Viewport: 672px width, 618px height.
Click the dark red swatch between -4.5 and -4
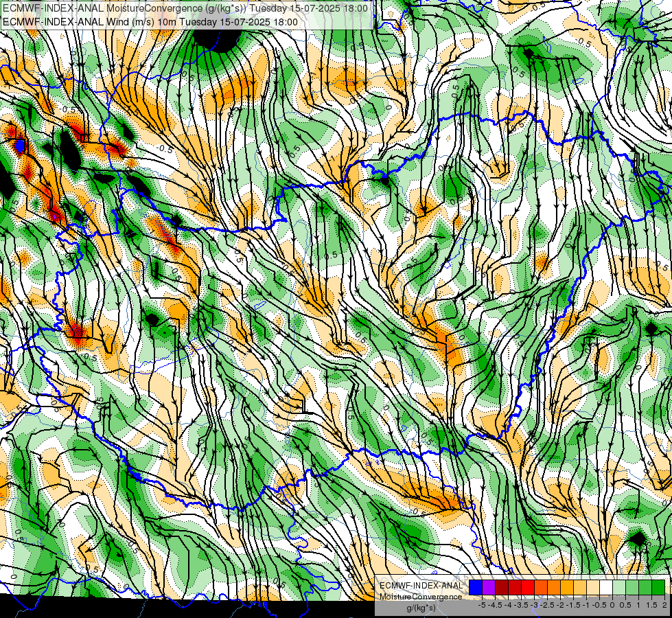pyautogui.click(x=502, y=588)
